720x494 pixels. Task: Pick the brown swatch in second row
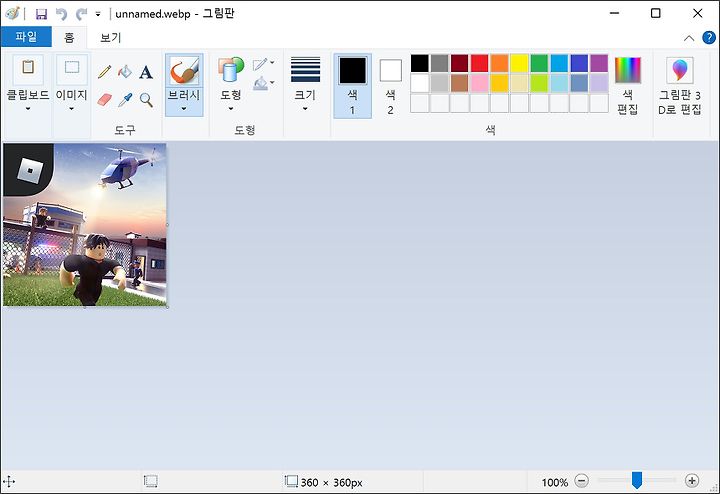click(460, 83)
